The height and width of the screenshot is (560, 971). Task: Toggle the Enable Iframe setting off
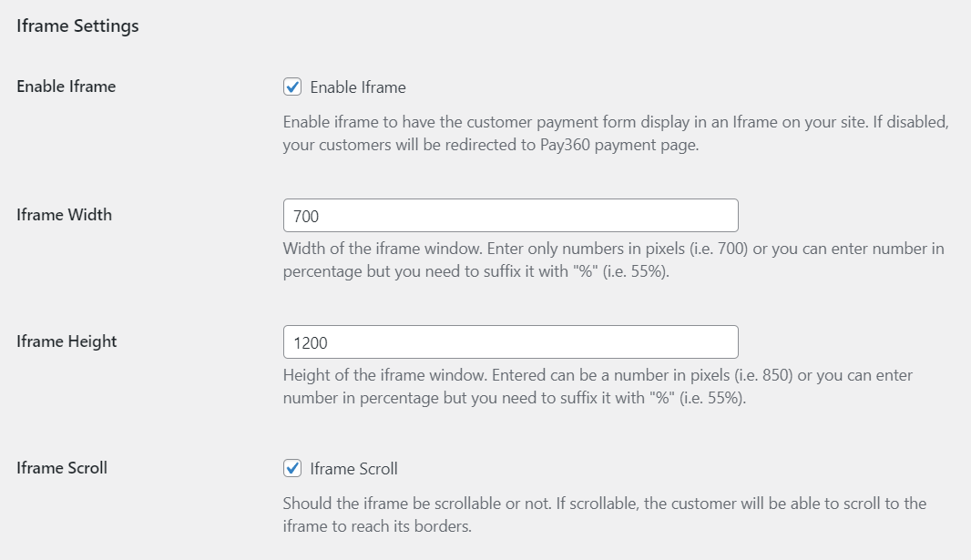[x=294, y=87]
